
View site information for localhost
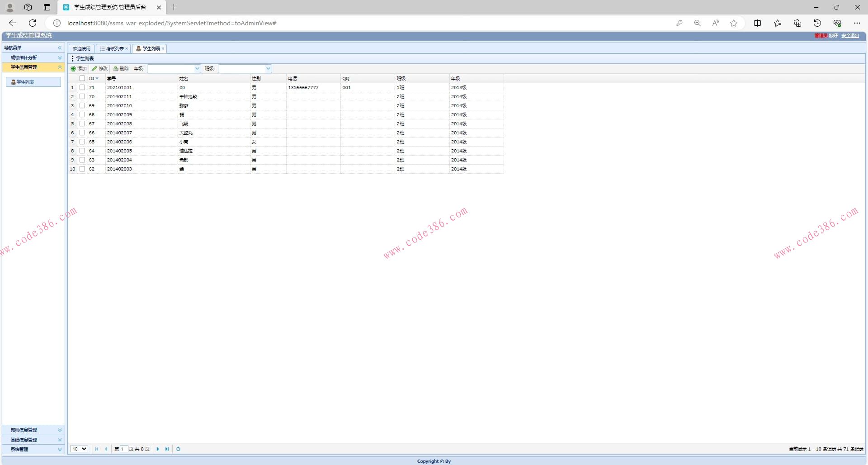pyautogui.click(x=57, y=23)
